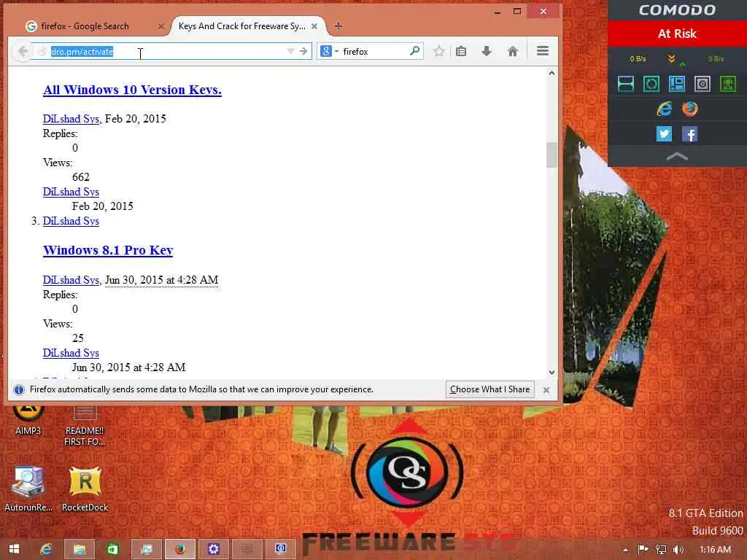Click the volume icon in the system tray

point(678,550)
